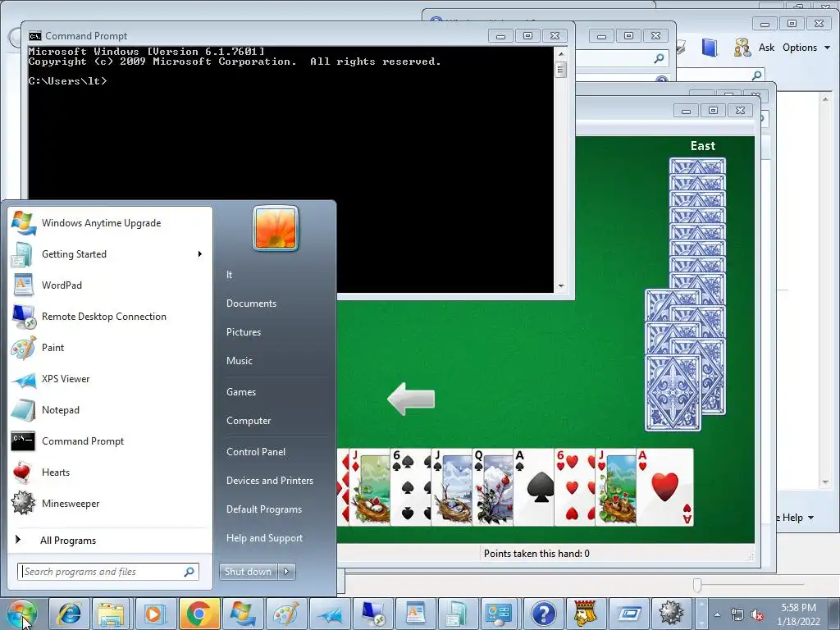Image resolution: width=840 pixels, height=630 pixels.
Task: Click the Shut down button
Action: [248, 572]
